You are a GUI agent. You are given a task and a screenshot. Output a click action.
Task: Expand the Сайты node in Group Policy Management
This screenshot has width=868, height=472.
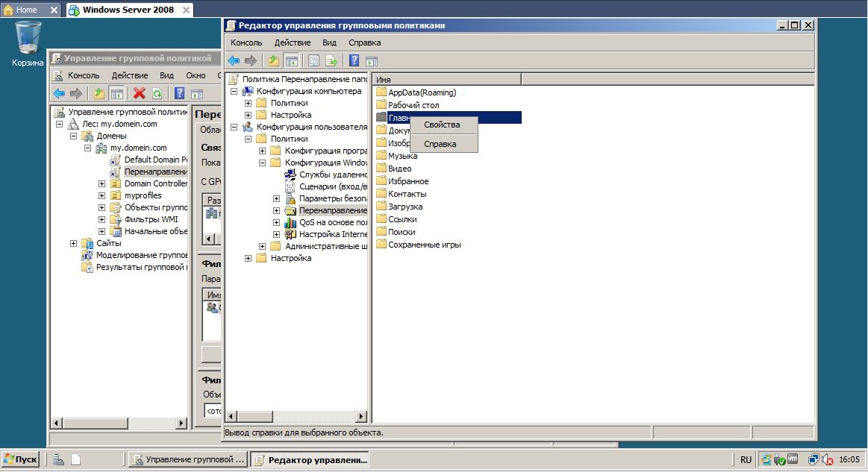point(73,244)
